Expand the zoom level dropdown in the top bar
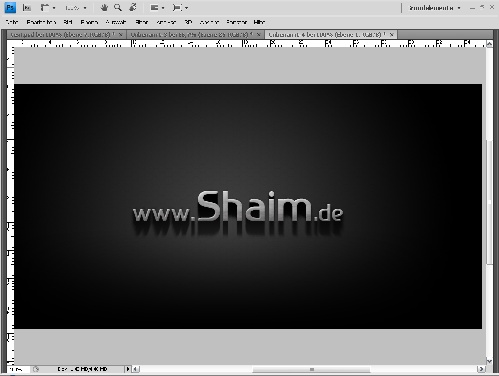 point(76,8)
